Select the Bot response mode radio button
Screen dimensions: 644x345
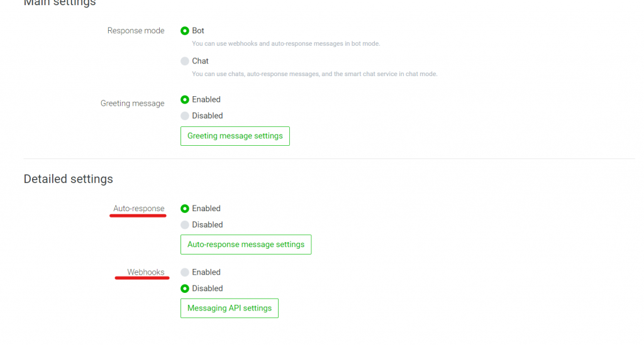185,31
